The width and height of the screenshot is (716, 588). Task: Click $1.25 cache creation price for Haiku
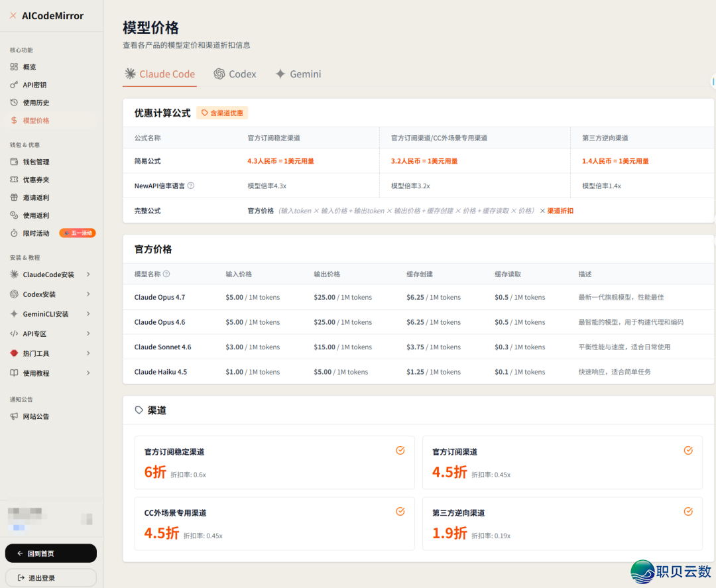coord(415,372)
